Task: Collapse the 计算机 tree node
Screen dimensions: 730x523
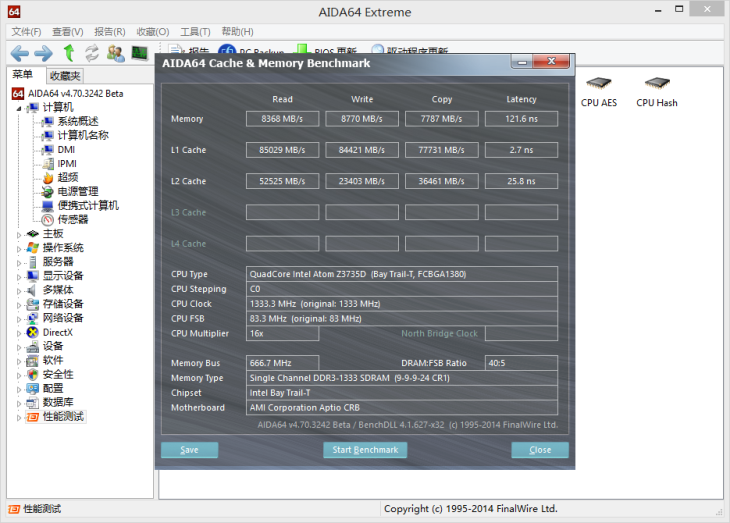Action: pyautogui.click(x=19, y=108)
